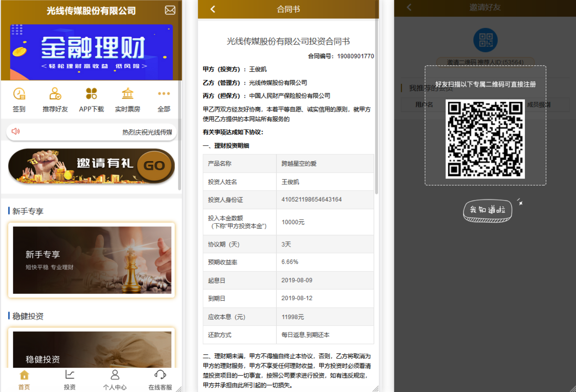The width and height of the screenshot is (576, 392).
Task: Open the 个人中心 personal center tab
Action: coord(115,378)
